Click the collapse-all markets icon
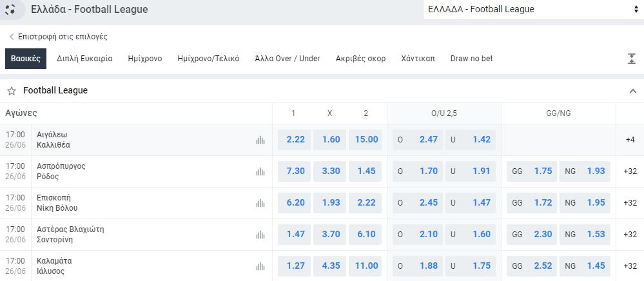 click(632, 59)
